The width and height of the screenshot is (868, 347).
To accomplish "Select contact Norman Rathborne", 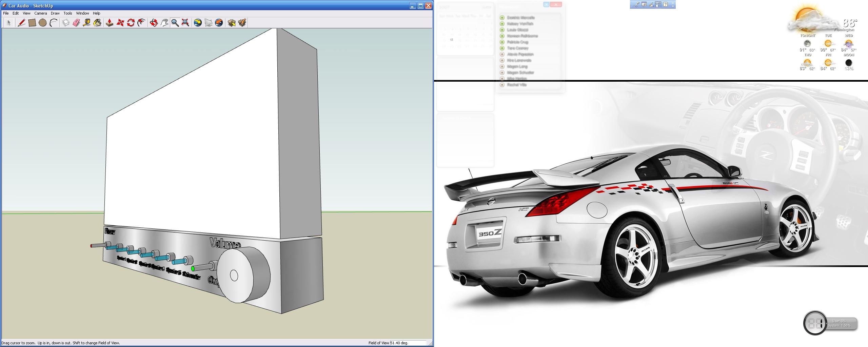I will pos(522,36).
